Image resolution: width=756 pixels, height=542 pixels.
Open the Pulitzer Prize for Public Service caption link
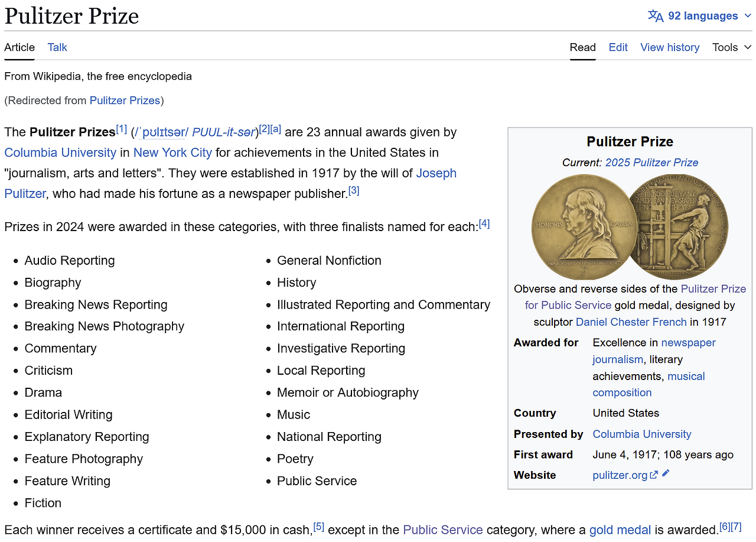[x=713, y=289]
